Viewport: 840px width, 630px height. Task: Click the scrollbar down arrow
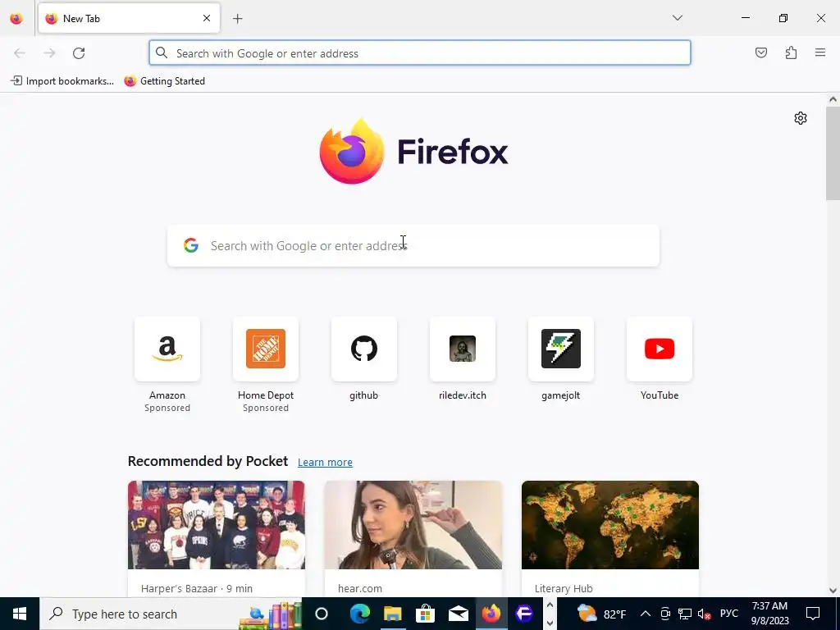pos(833,591)
